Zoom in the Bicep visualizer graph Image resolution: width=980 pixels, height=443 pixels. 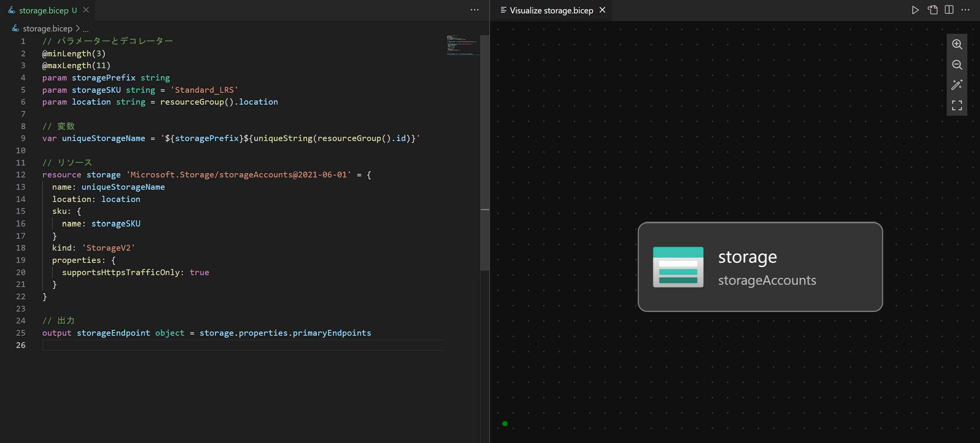[x=957, y=44]
